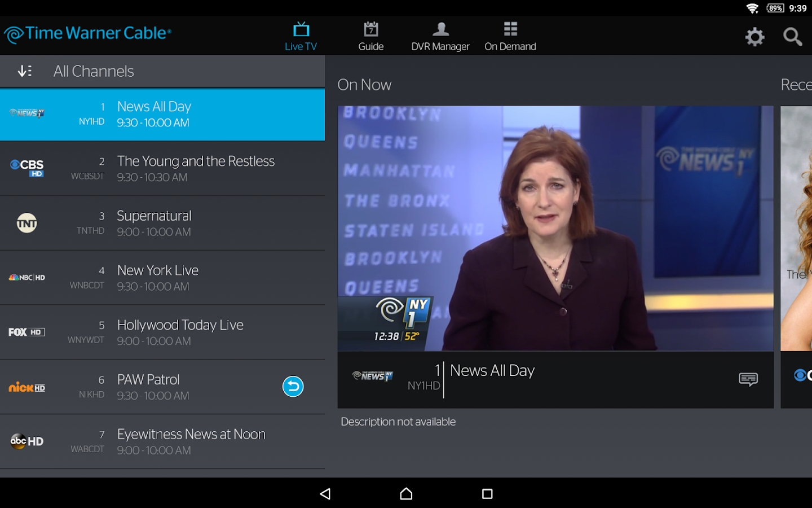Click the channel sort arrow icon
Image resolution: width=812 pixels, height=508 pixels.
tap(24, 71)
